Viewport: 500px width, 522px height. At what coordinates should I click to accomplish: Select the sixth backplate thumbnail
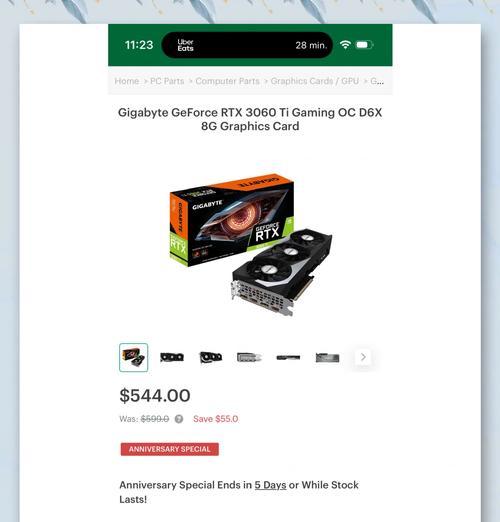coord(327,358)
